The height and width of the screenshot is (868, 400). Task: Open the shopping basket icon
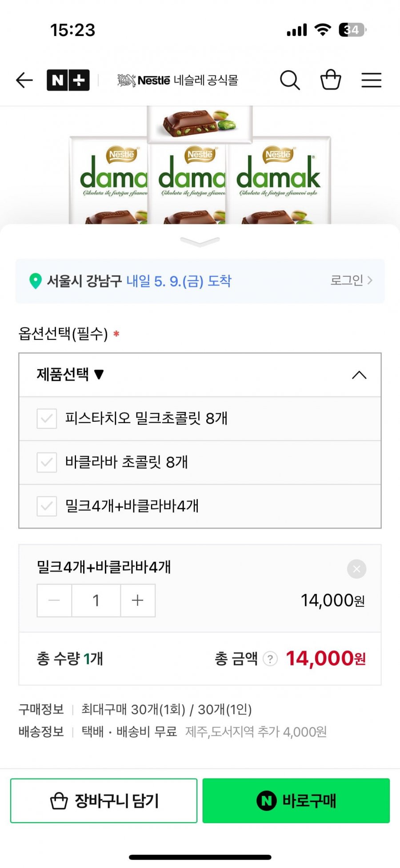coord(331,80)
